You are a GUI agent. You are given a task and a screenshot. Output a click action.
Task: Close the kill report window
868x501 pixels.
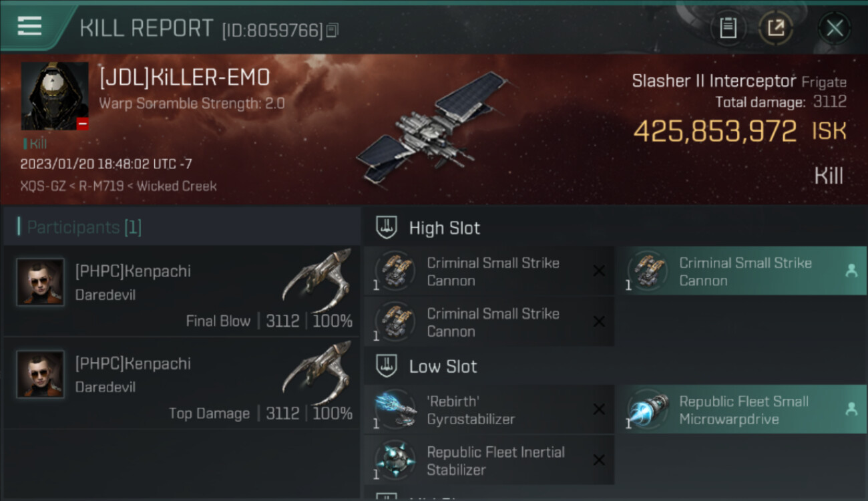pyautogui.click(x=834, y=28)
